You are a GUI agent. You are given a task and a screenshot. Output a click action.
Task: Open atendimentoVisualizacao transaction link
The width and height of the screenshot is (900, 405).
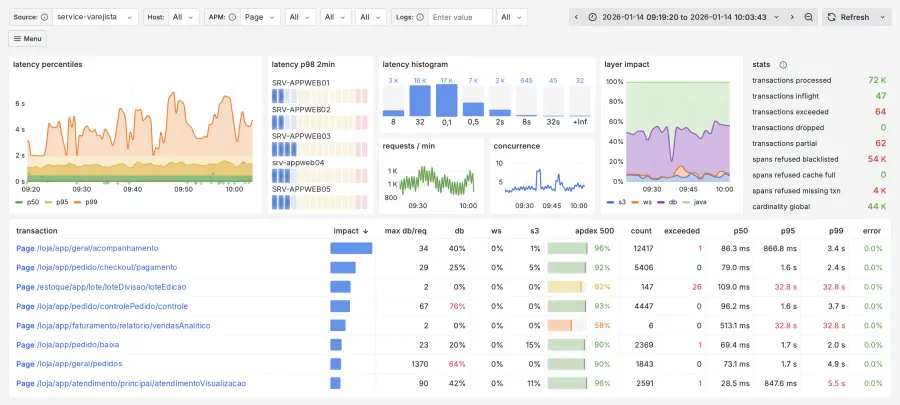(131, 383)
